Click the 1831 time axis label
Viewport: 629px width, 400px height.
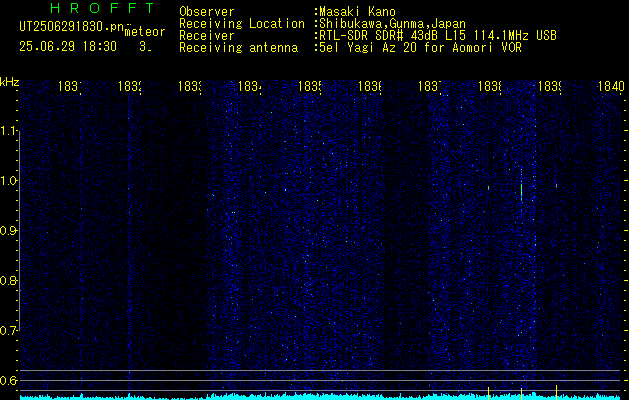click(70, 86)
